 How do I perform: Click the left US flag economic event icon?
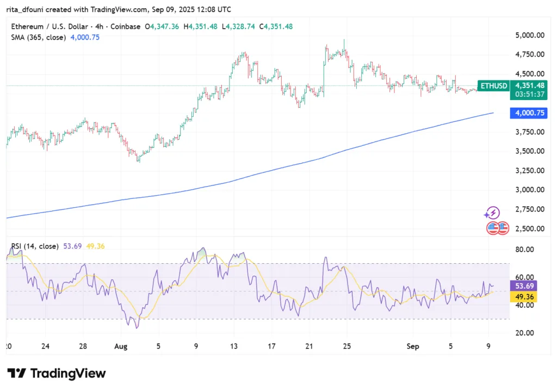coord(493,228)
